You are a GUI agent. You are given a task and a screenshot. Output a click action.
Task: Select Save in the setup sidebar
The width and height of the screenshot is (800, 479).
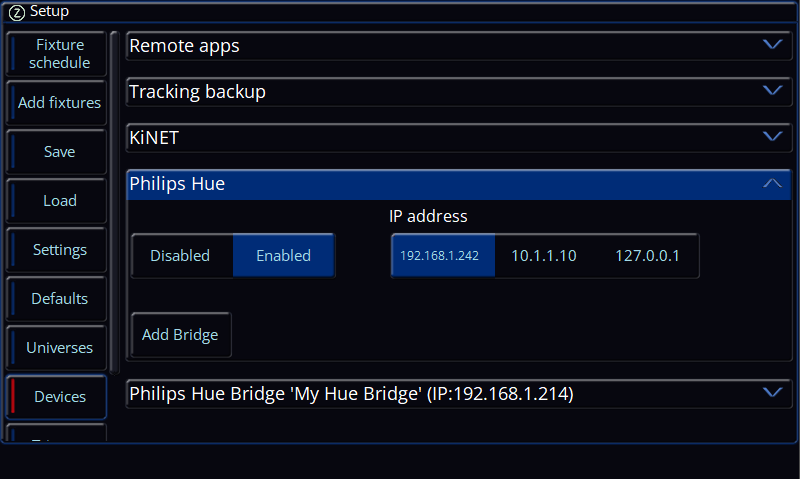pyautogui.click(x=56, y=152)
